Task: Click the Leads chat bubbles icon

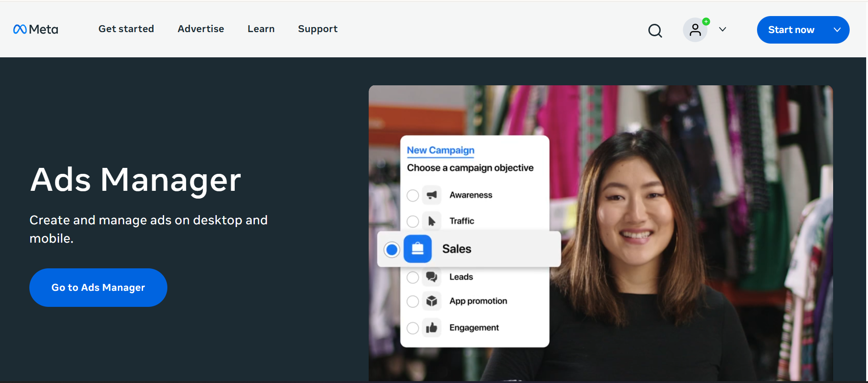Action: (x=431, y=277)
